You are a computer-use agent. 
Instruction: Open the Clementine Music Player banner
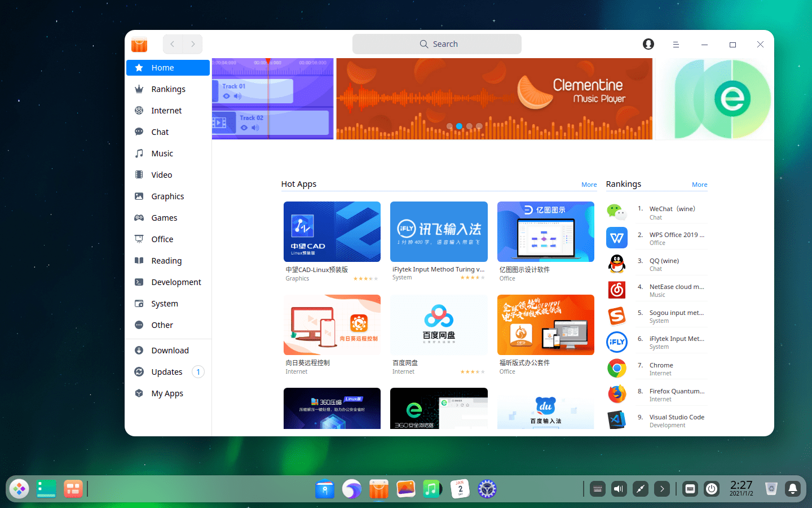point(494,99)
